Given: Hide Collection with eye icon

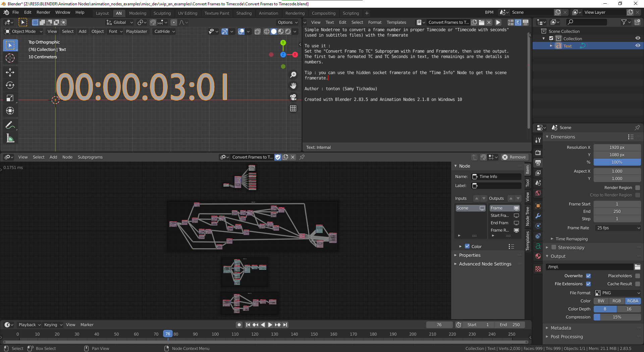Looking at the screenshot, I should (638, 38).
